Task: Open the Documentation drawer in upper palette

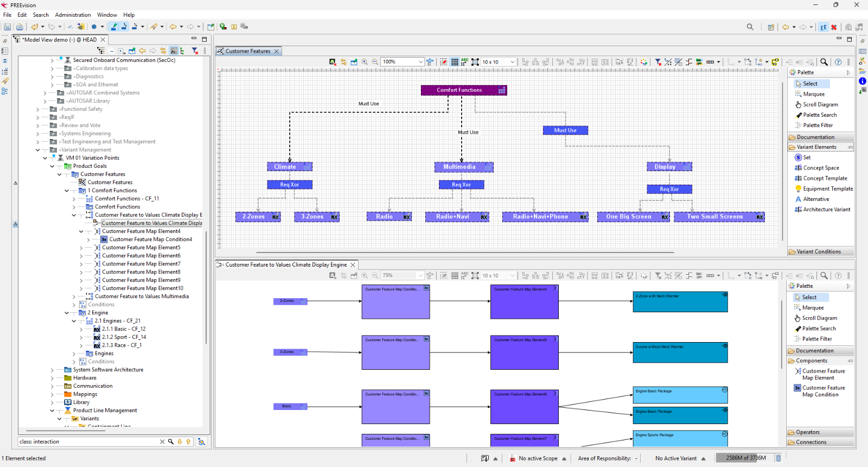Action: point(820,137)
